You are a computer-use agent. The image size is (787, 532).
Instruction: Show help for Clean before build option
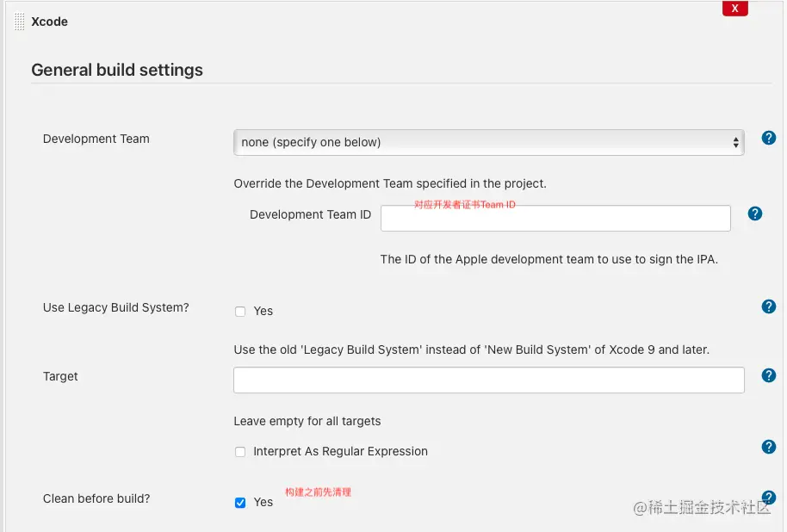tap(769, 497)
